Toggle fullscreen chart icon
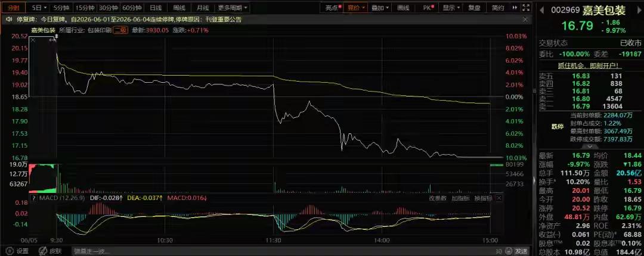 (x=526, y=7)
